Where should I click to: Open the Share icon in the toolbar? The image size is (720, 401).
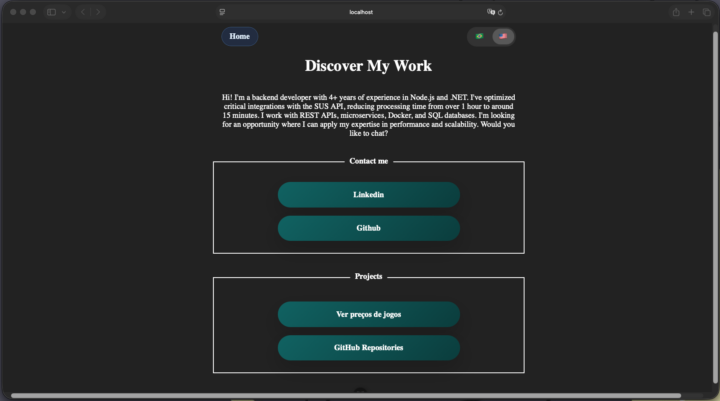point(676,12)
